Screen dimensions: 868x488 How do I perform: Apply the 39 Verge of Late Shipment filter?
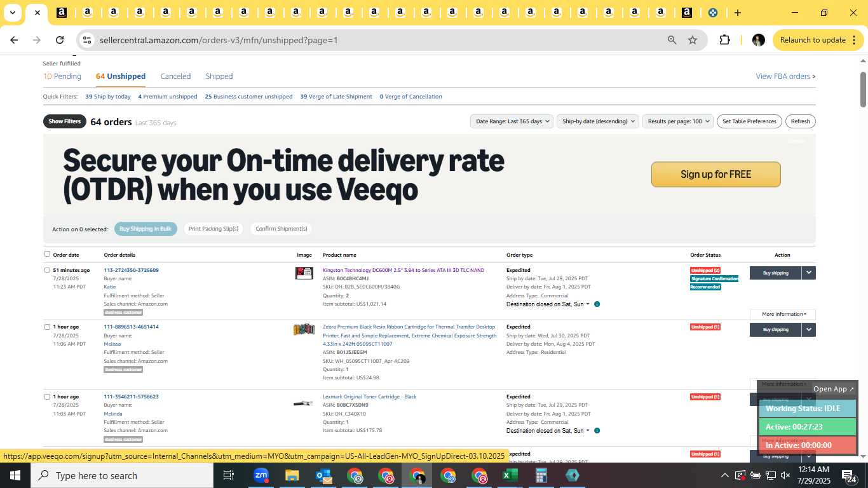pyautogui.click(x=336, y=97)
